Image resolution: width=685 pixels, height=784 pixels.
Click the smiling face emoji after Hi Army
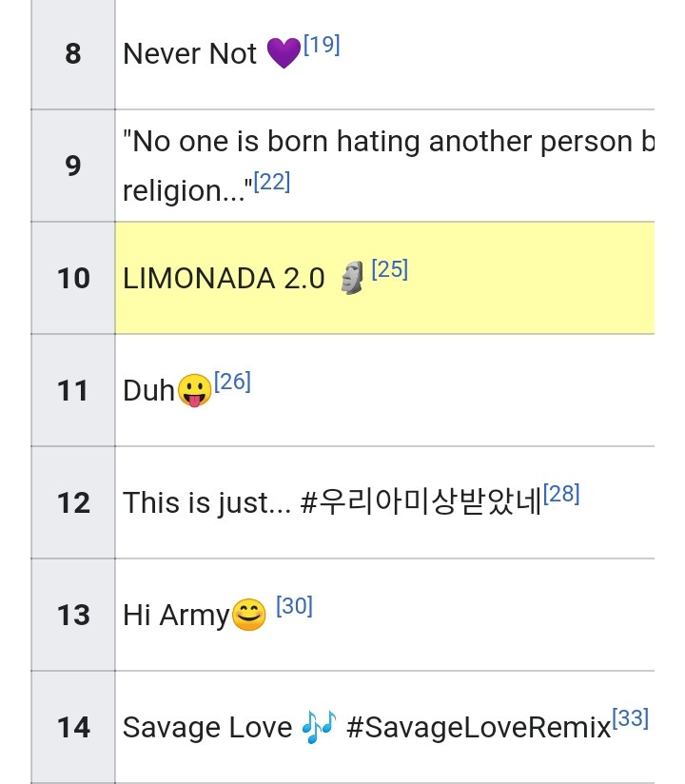249,615
